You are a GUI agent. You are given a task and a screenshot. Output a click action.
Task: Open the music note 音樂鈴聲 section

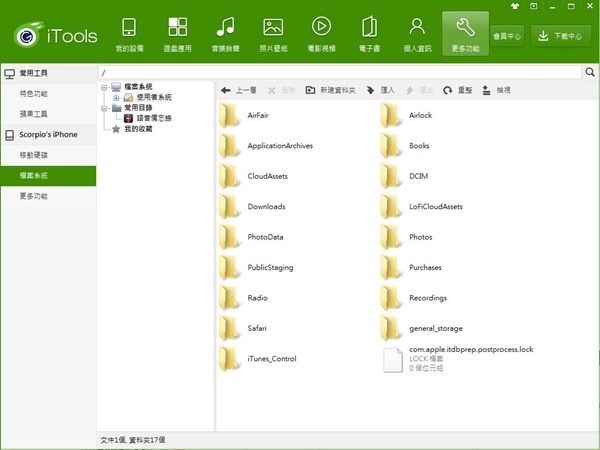coord(226,34)
